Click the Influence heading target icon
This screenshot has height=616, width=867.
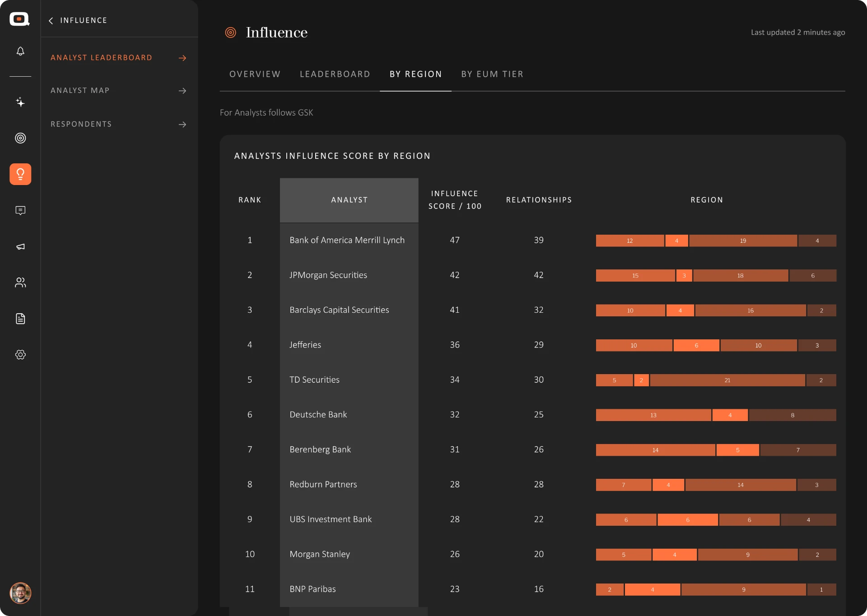(231, 32)
